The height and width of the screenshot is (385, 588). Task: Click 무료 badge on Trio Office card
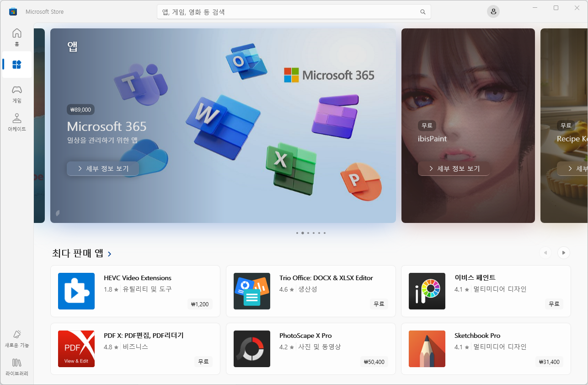[379, 304]
